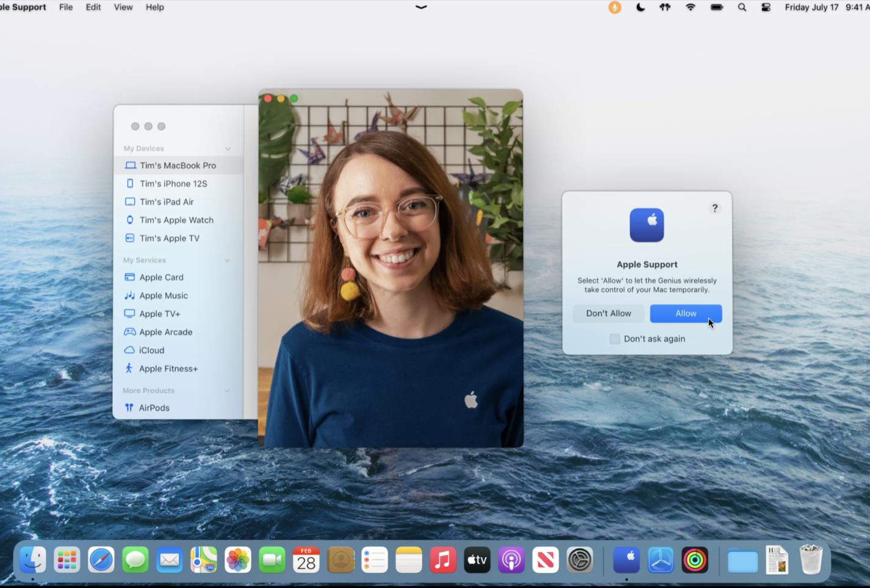The image size is (870, 588).
Task: Collapse the My Services section chevron
Action: (x=228, y=260)
